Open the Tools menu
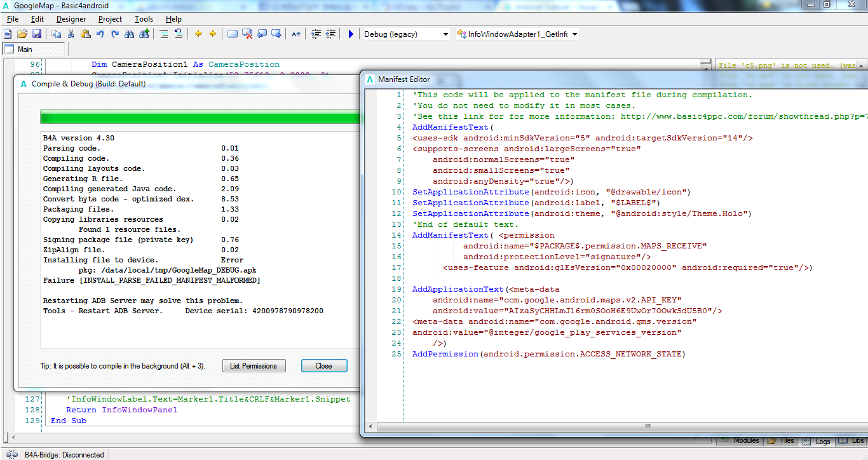Image resolution: width=868 pixels, height=460 pixels. [144, 19]
